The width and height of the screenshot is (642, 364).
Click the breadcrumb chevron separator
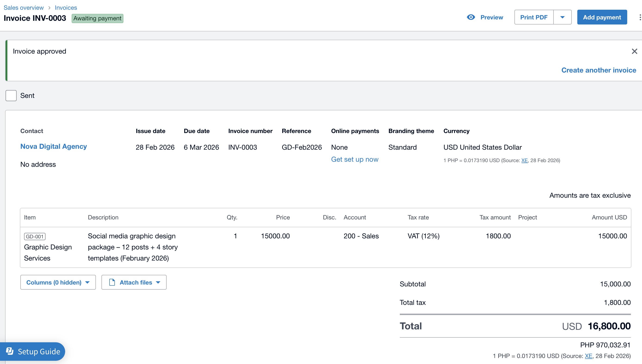point(49,8)
